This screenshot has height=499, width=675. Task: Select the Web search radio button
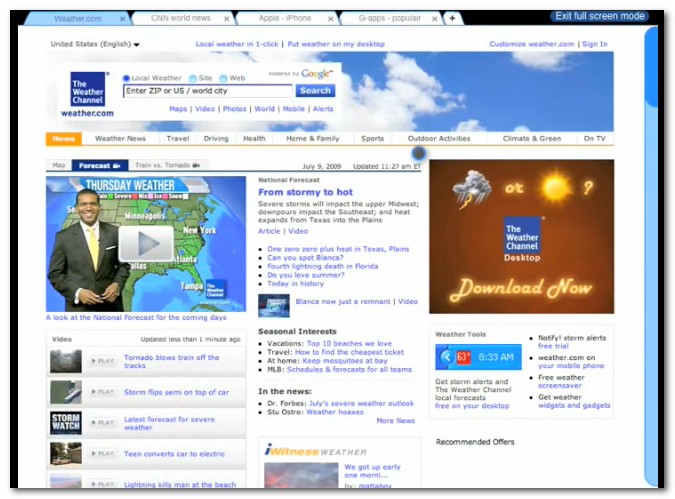click(x=223, y=78)
